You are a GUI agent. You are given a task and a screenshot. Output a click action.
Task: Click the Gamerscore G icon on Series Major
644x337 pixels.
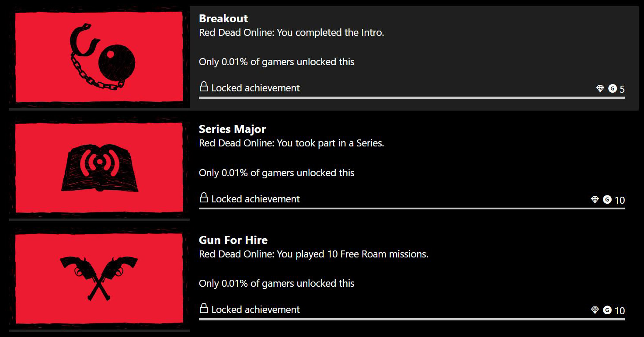coord(607,200)
